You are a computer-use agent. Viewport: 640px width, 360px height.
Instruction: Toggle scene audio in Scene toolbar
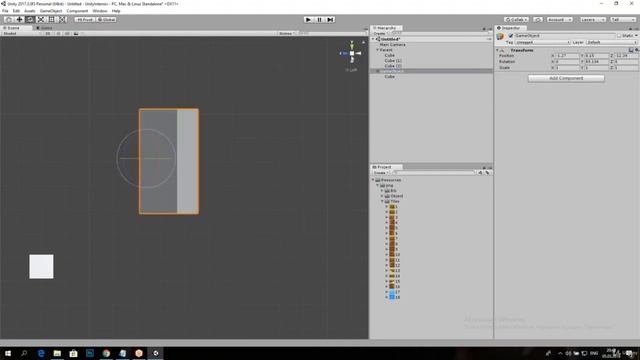(67, 33)
